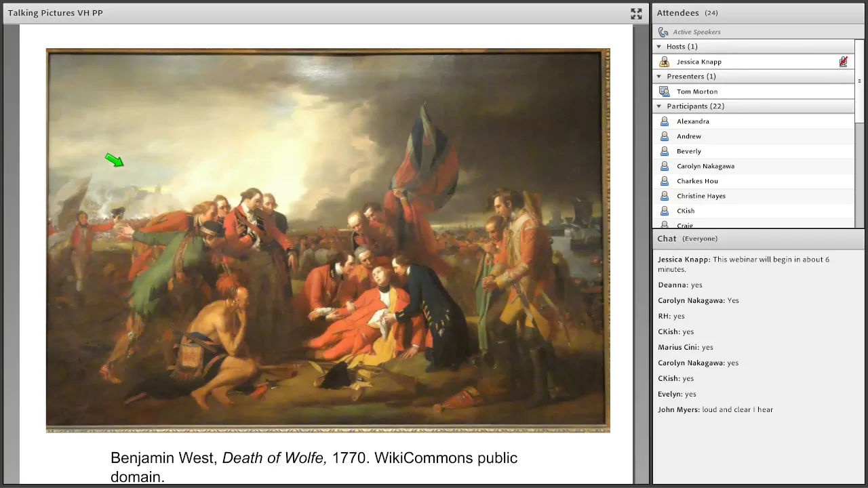
Task: Click the Benjamin West caption text
Action: pyautogui.click(x=314, y=467)
